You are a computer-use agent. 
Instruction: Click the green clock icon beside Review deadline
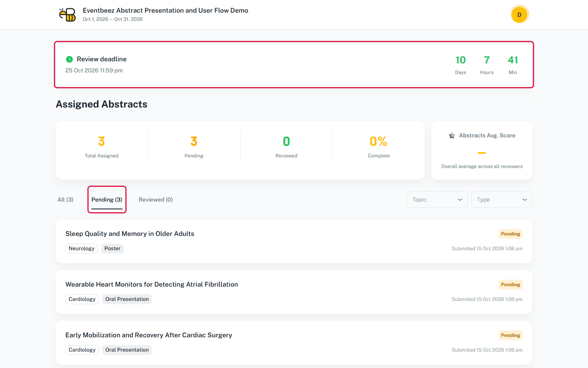(69, 59)
